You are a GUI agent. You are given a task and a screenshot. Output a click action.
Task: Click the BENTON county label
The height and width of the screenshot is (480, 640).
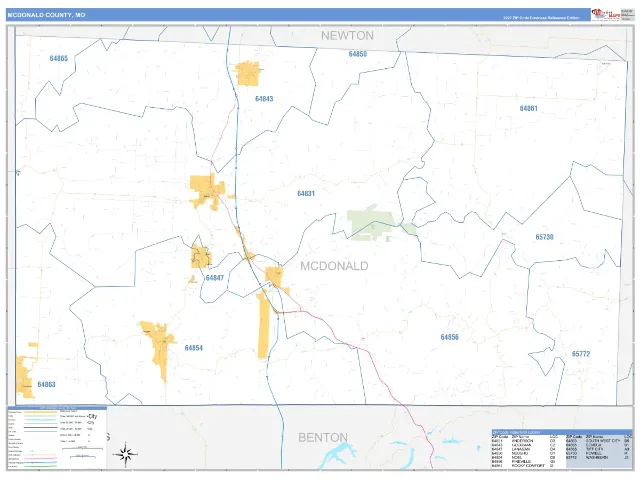(x=323, y=437)
